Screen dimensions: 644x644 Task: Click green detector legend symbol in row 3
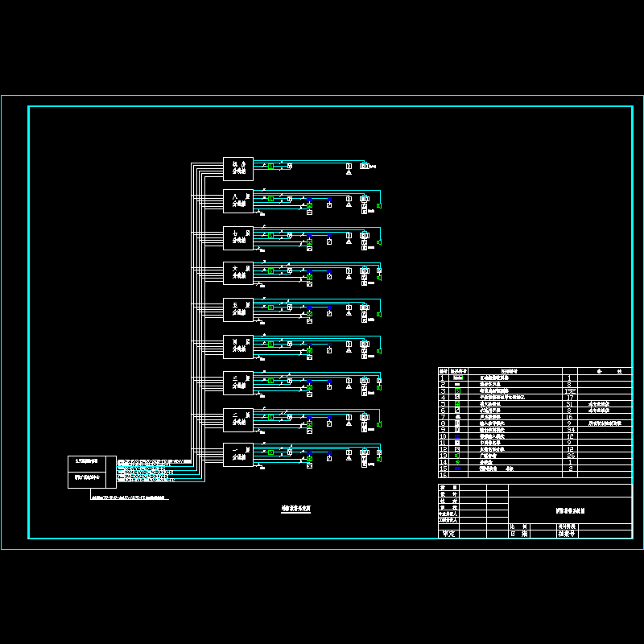457,390
